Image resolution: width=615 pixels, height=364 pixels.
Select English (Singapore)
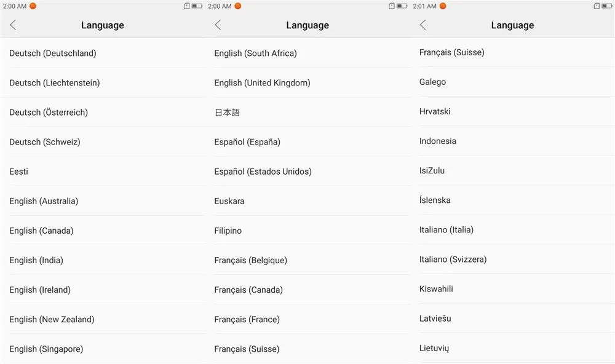coord(103,349)
